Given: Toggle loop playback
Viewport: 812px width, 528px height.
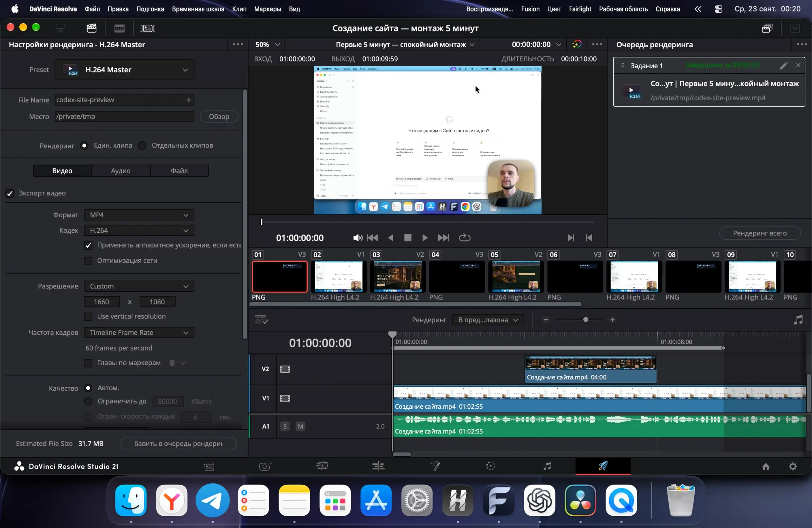Looking at the screenshot, I should tap(465, 238).
